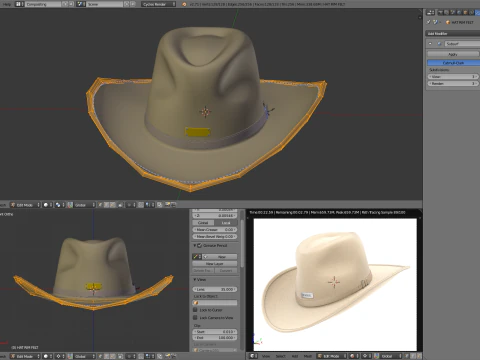
Task: Enable Lock Camera to View checkbox
Action: click(195, 317)
